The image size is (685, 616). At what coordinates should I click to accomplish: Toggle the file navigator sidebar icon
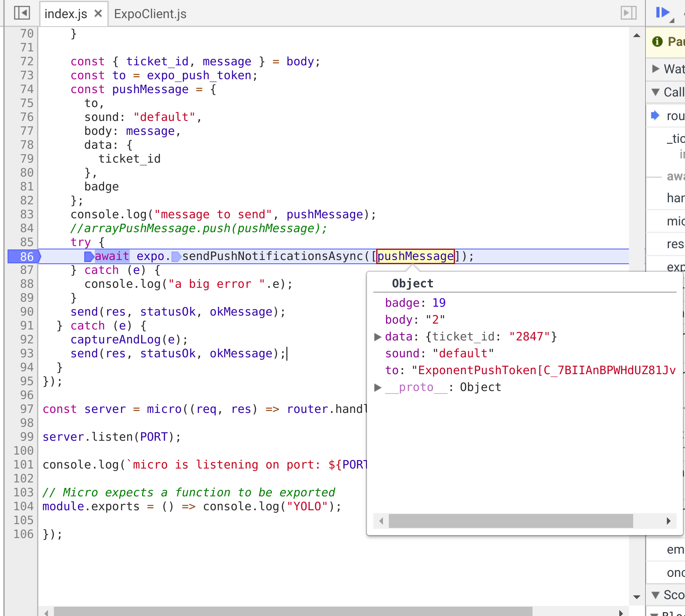pos(22,13)
